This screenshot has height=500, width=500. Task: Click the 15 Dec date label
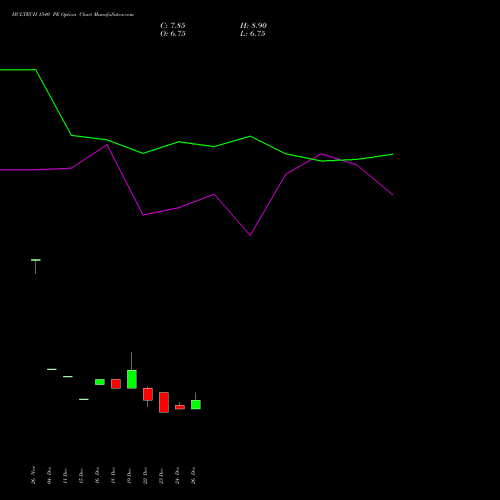pyautogui.click(x=81, y=476)
